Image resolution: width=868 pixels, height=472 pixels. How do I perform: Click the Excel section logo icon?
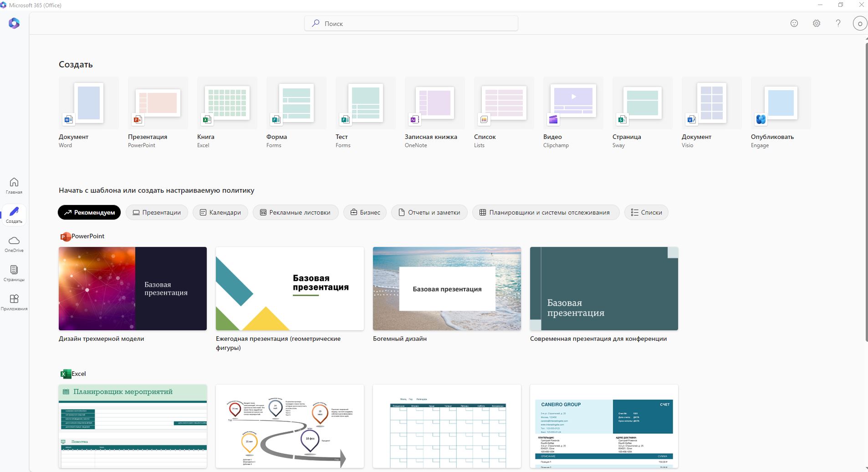pyautogui.click(x=66, y=374)
